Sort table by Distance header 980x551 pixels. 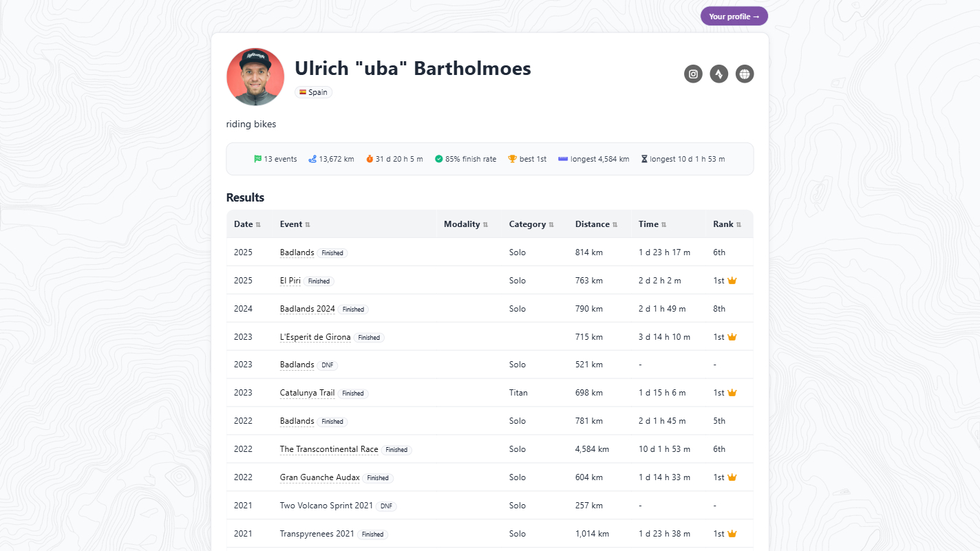596,224
